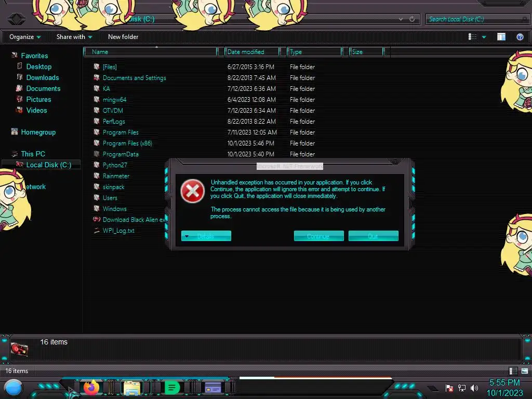The height and width of the screenshot is (399, 532).
Task: Switch to details view in status bar
Action: [x=513, y=371]
